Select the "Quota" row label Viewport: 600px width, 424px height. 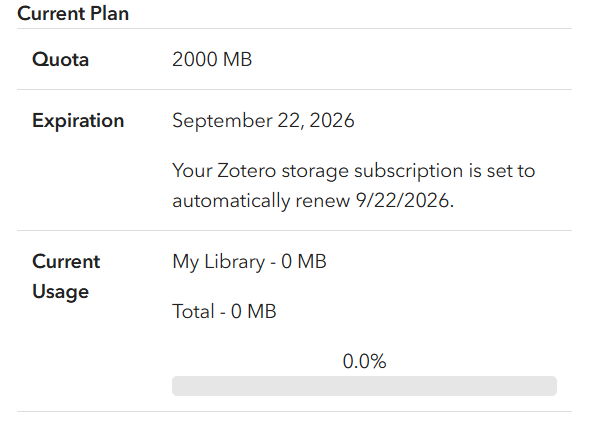tap(60, 60)
